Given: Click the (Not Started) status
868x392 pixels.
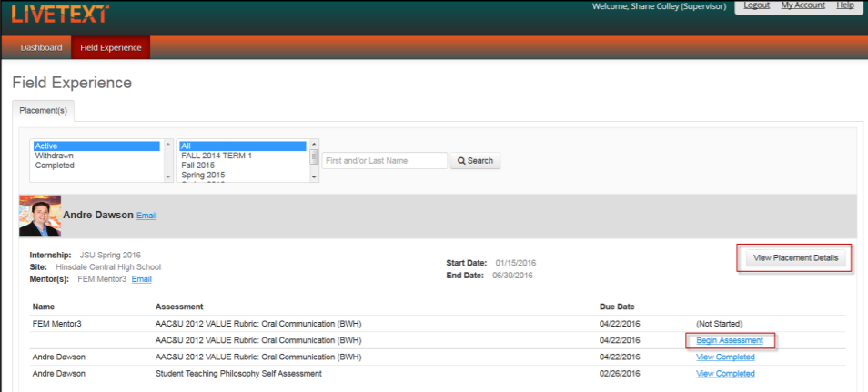Looking at the screenshot, I should coord(719,324).
